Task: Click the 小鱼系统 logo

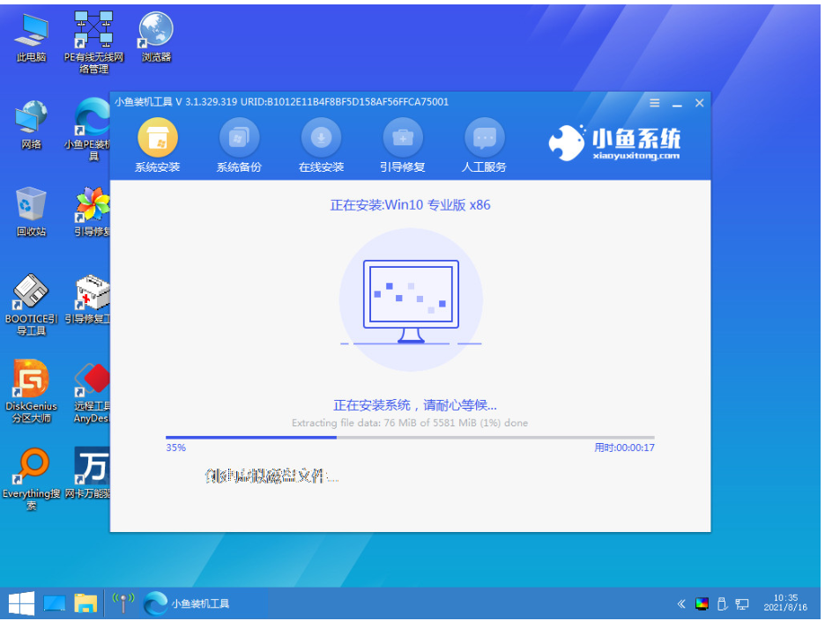Action: [614, 143]
